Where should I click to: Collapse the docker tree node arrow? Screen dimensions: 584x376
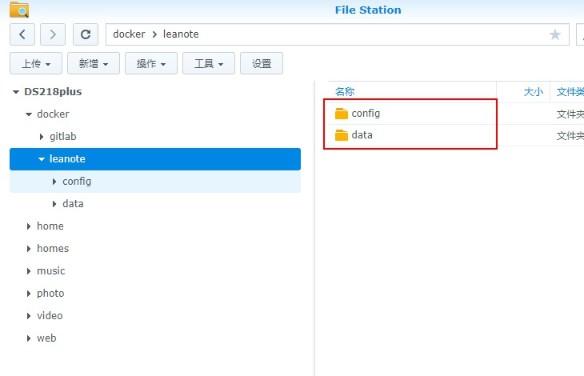[x=29, y=114]
